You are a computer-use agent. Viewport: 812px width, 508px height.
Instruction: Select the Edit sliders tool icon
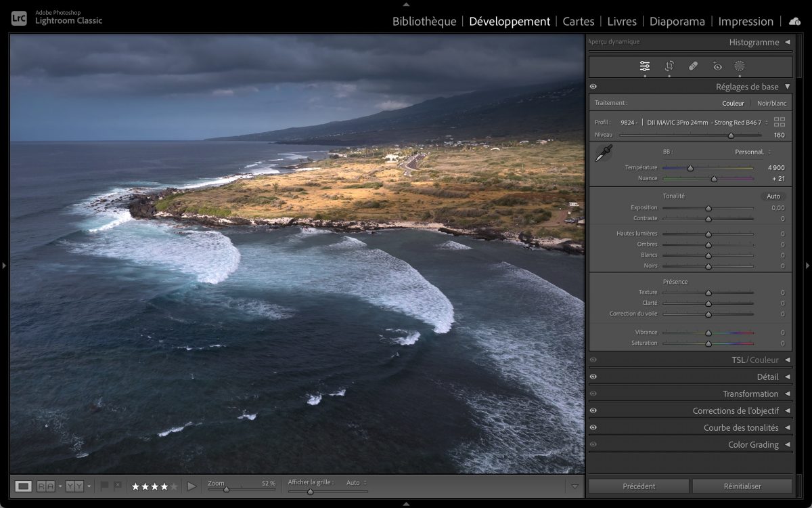point(644,66)
